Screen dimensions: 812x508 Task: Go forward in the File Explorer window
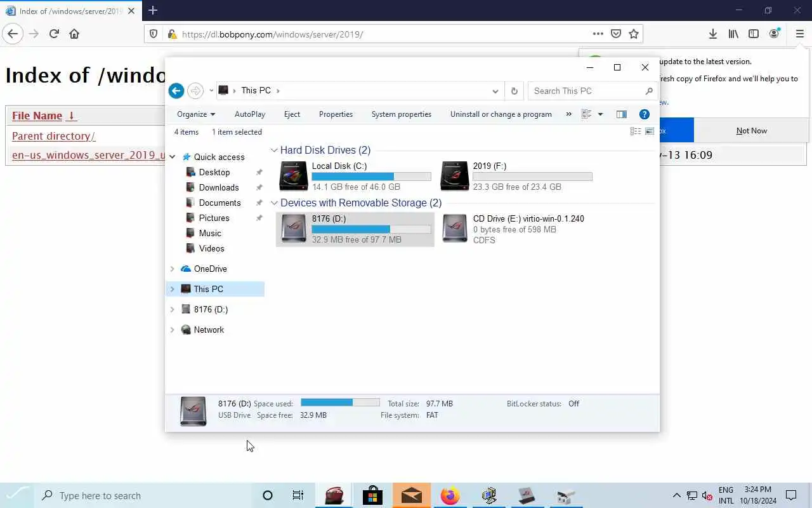point(195,91)
